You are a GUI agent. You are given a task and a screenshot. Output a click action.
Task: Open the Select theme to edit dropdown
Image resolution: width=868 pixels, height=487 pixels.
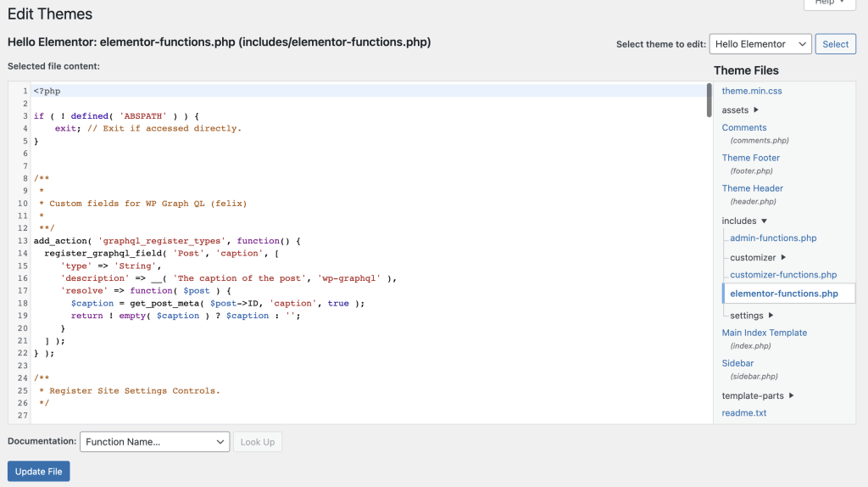[760, 44]
